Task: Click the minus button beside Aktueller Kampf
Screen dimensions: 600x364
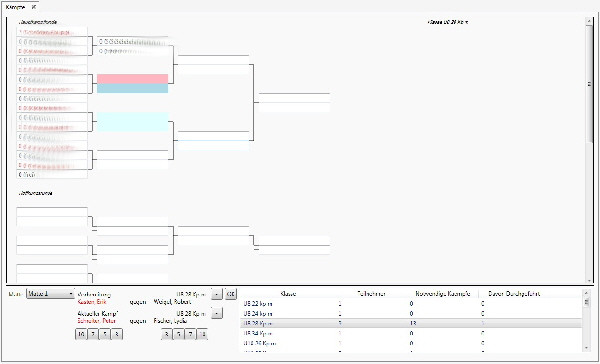Action: (x=217, y=313)
